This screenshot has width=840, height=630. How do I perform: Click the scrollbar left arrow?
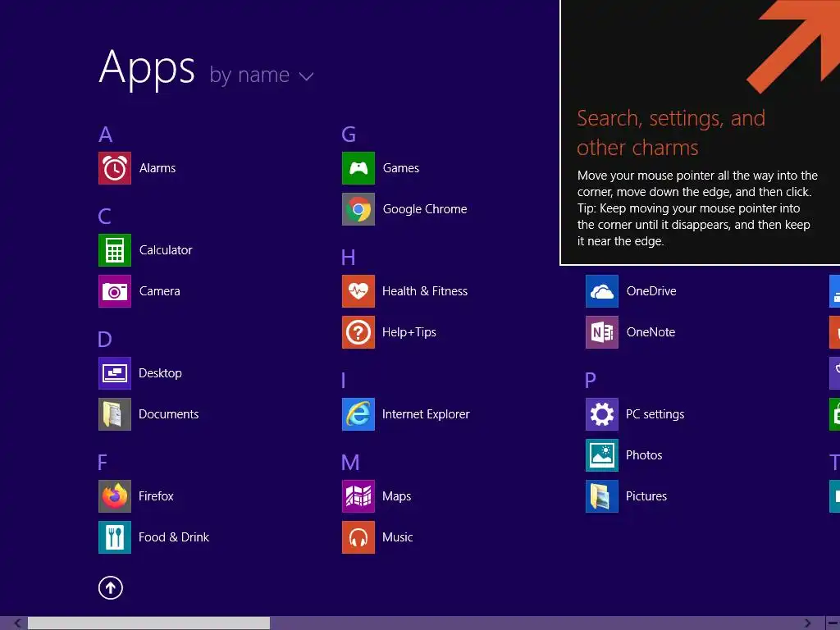18,623
